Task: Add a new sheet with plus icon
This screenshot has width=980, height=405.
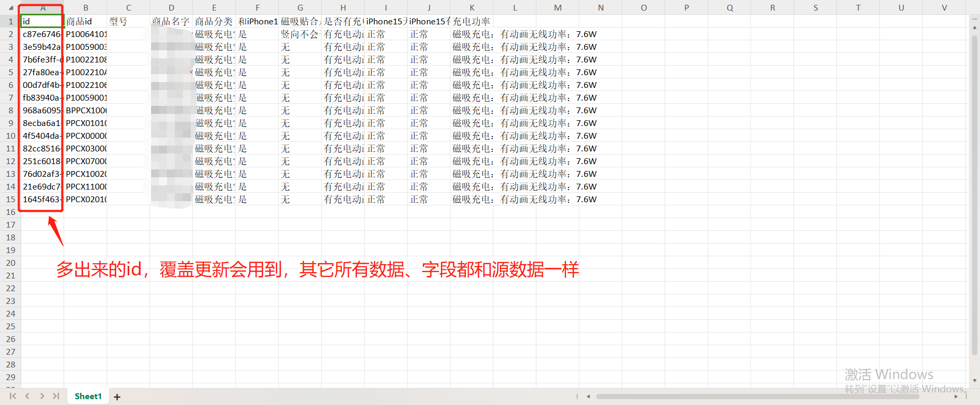Action: [x=117, y=397]
